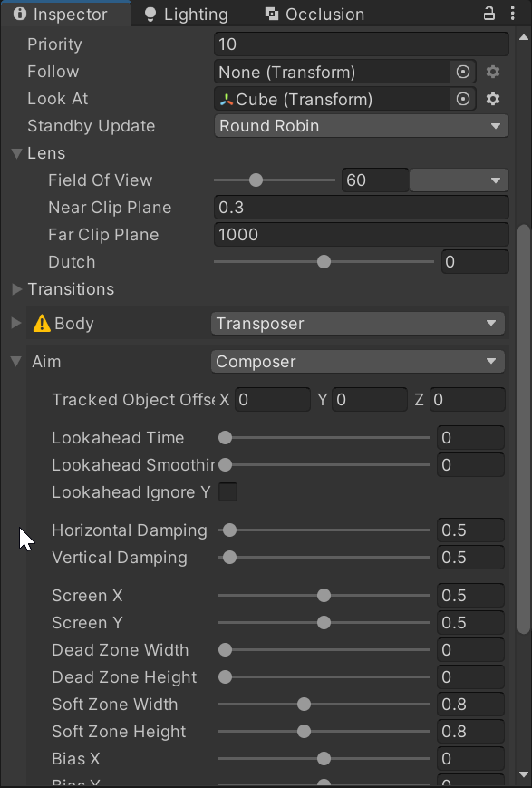
Task: Click the scroll up arrow
Action: pyautogui.click(x=524, y=37)
